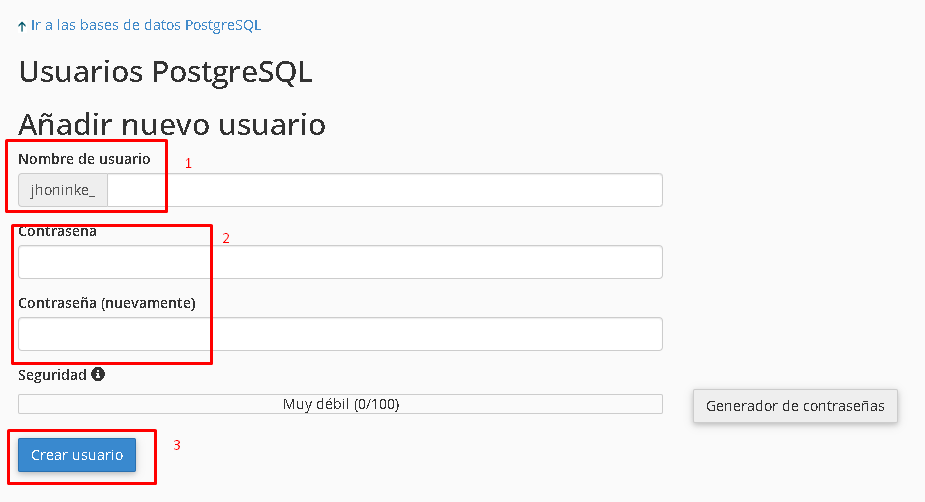925x502 pixels.
Task: Click the 'Seguridad' label text
Action: [53, 375]
